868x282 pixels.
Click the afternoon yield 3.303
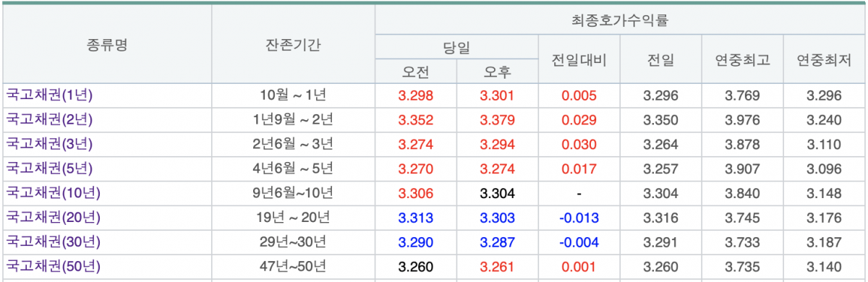coord(498,218)
